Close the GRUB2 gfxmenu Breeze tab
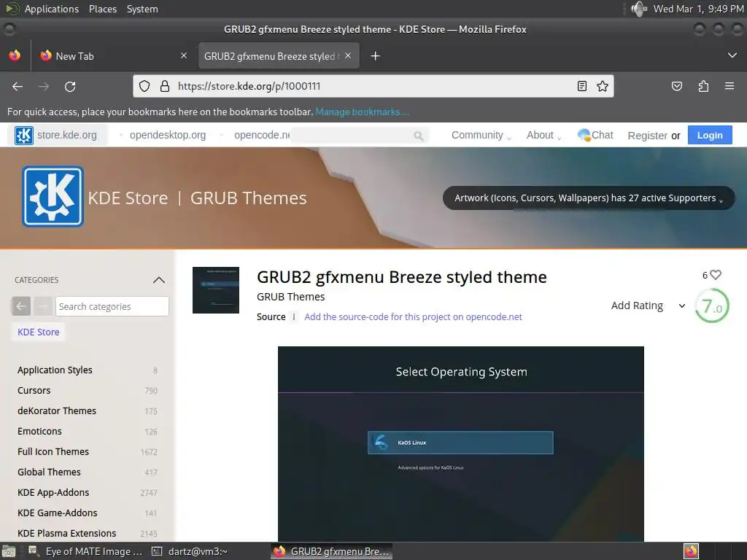Screen dimensions: 747x560 click(x=348, y=55)
